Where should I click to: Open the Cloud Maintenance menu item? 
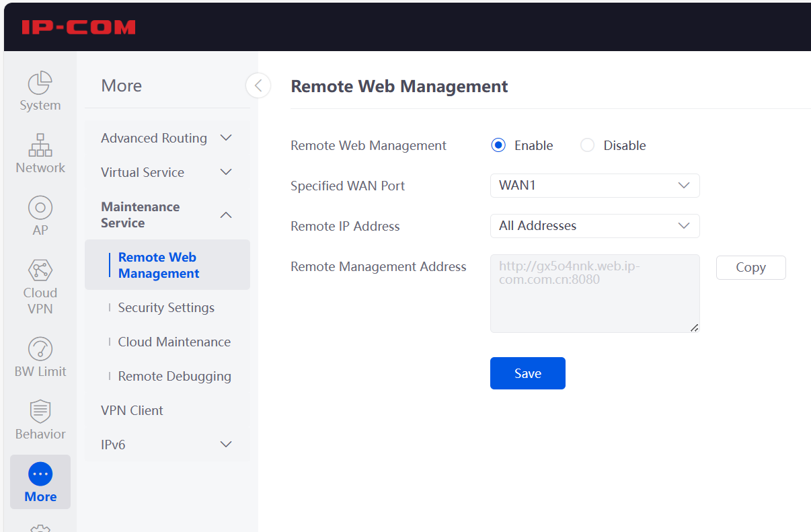coord(174,342)
